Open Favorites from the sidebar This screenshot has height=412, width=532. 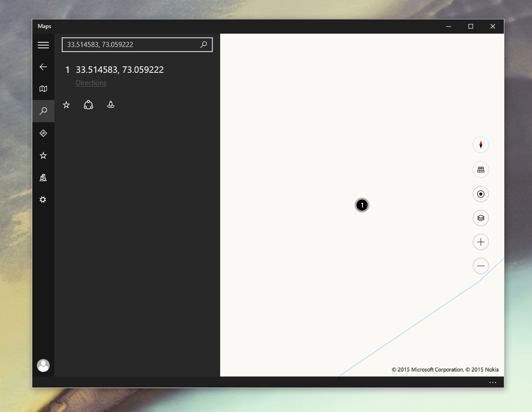coord(43,156)
